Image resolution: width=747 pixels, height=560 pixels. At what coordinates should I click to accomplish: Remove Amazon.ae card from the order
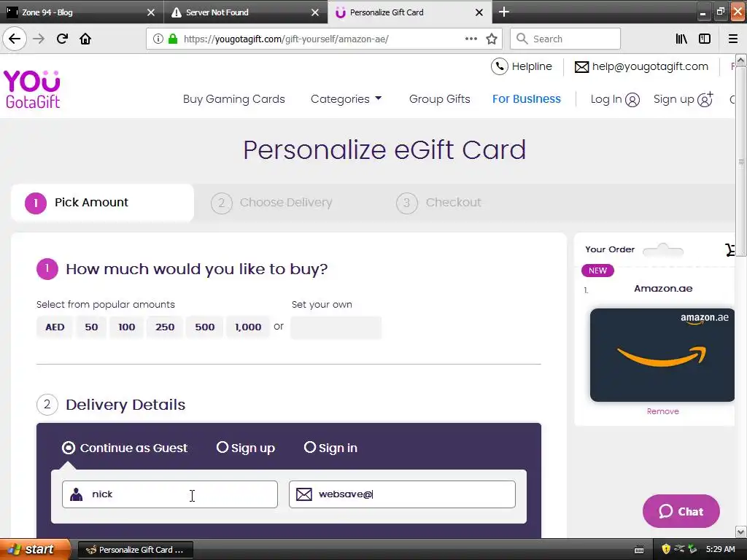(x=662, y=411)
